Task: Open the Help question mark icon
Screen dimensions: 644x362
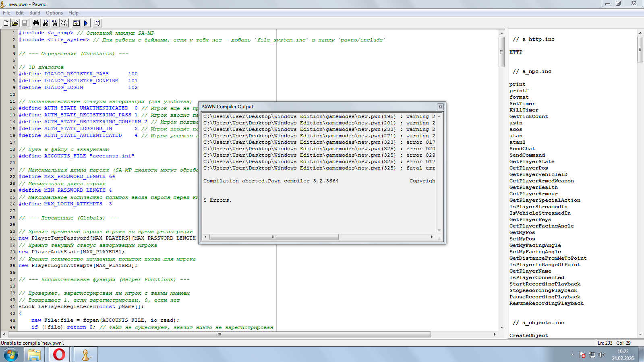Action: [x=97, y=23]
